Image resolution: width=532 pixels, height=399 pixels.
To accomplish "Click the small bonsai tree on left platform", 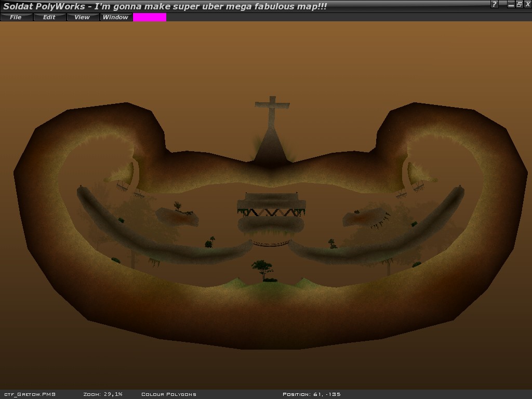I will pos(178,207).
